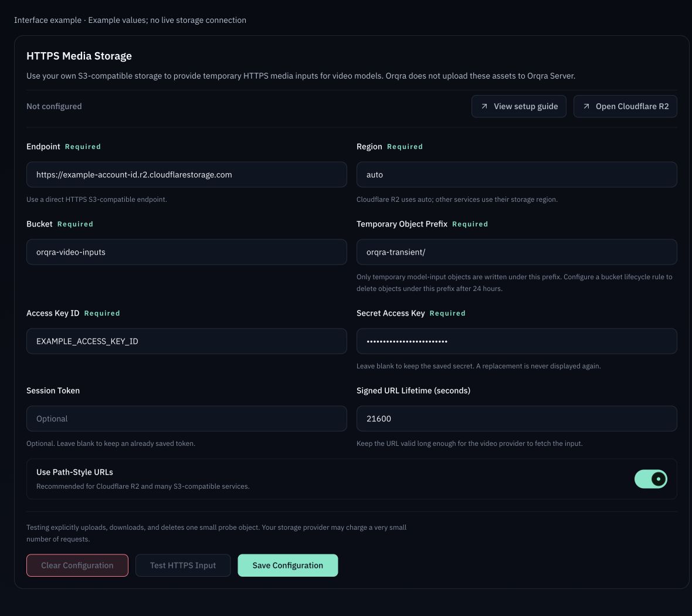The image size is (692, 616).
Task: Click the HTTPS Media Storage heading
Action: [x=79, y=56]
